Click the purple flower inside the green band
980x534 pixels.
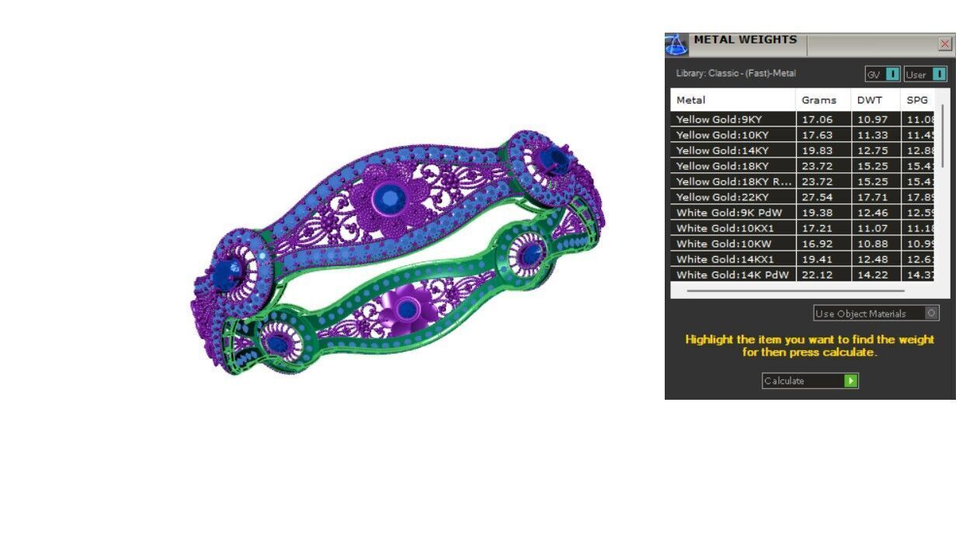(x=407, y=309)
